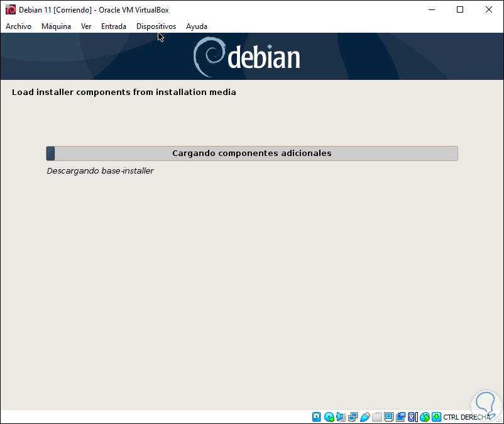Click the optical disc status icon

point(329,417)
